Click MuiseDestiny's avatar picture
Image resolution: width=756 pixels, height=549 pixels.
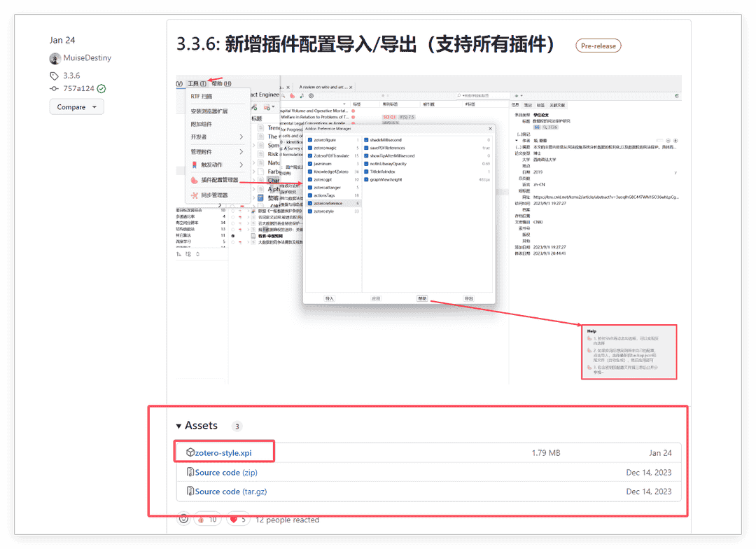pos(55,58)
